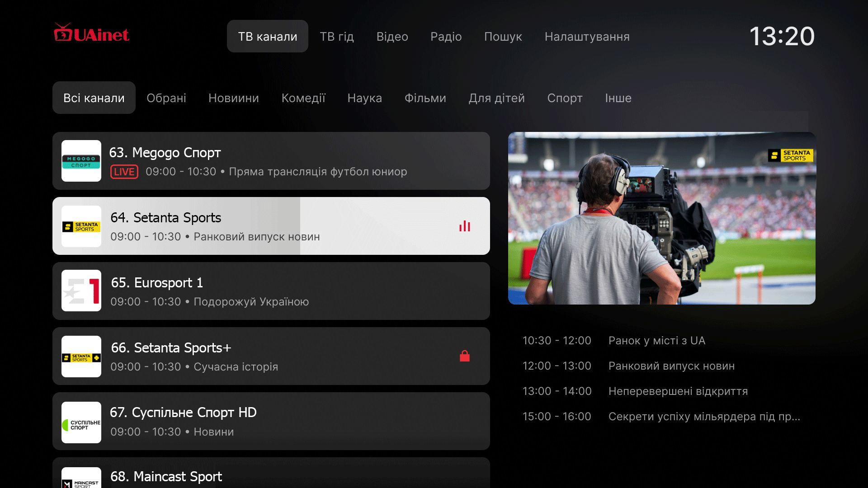The width and height of the screenshot is (868, 488).
Task: Go to Пошук in the top menu
Action: (503, 37)
